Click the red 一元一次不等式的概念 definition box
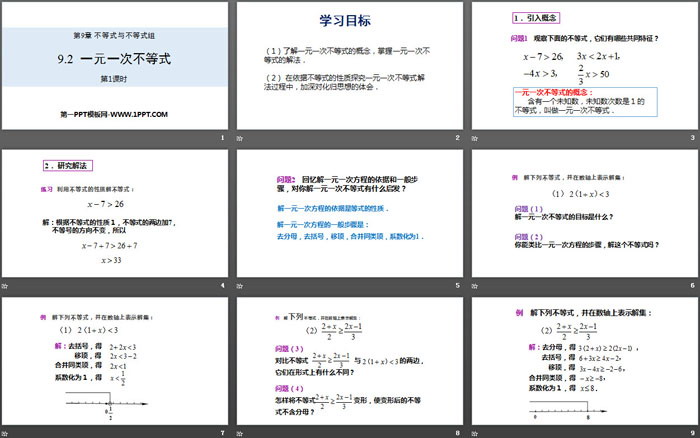This screenshot has height=438, width=700. [580, 102]
